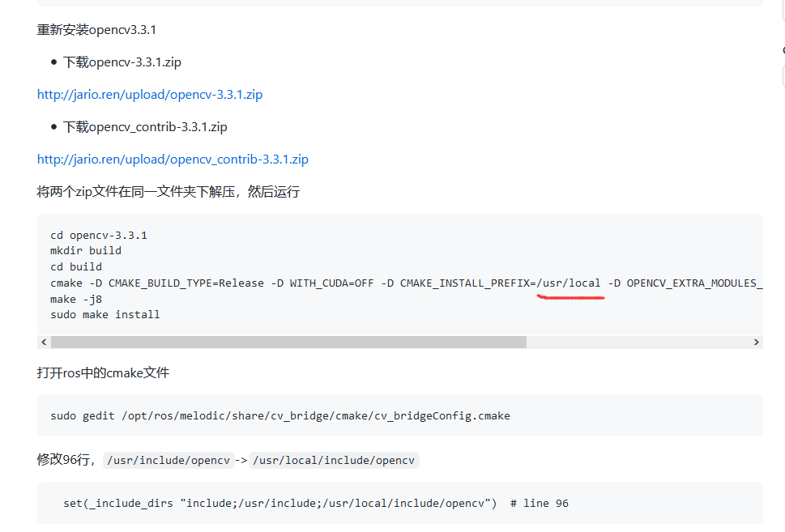The image size is (785, 532).
Task: Click the code block's left scroll arrow
Action: (44, 343)
